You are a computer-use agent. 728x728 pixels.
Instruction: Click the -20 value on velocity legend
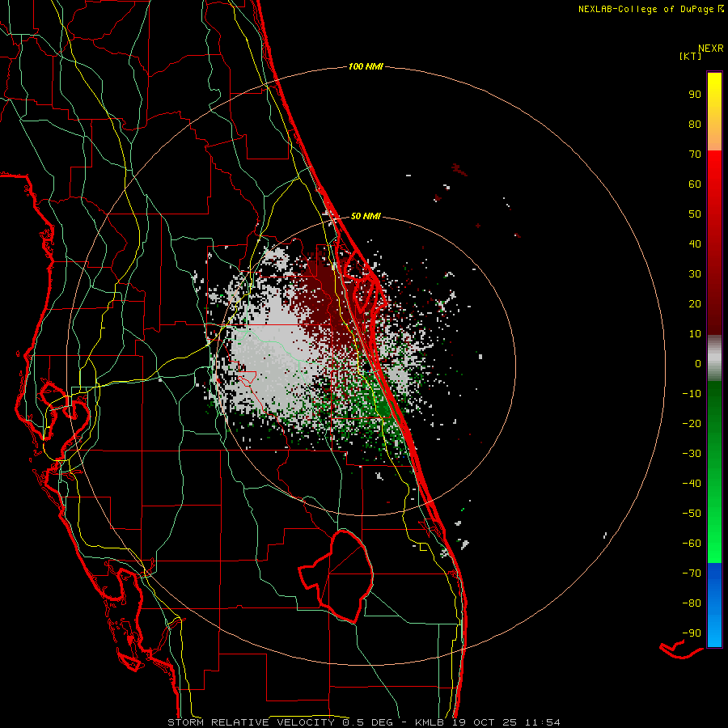pyautogui.click(x=692, y=424)
